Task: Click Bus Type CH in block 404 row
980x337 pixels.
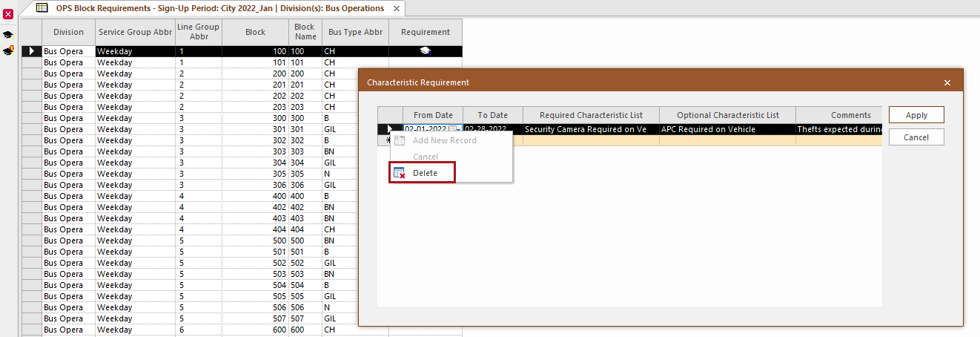Action: tap(340, 229)
